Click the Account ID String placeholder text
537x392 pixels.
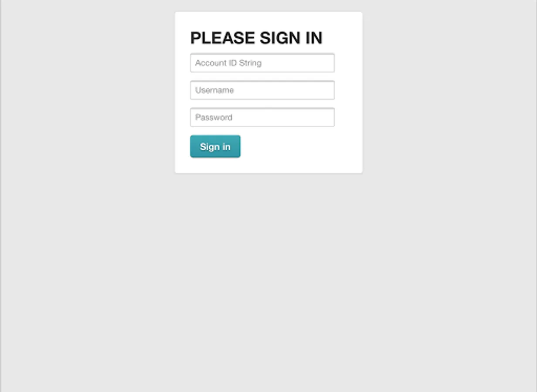pyautogui.click(x=228, y=63)
